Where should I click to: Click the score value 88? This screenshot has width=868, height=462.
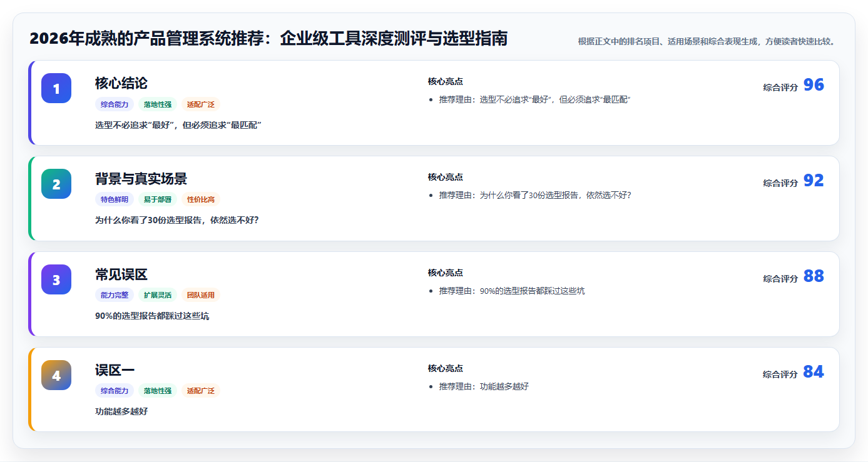click(814, 276)
